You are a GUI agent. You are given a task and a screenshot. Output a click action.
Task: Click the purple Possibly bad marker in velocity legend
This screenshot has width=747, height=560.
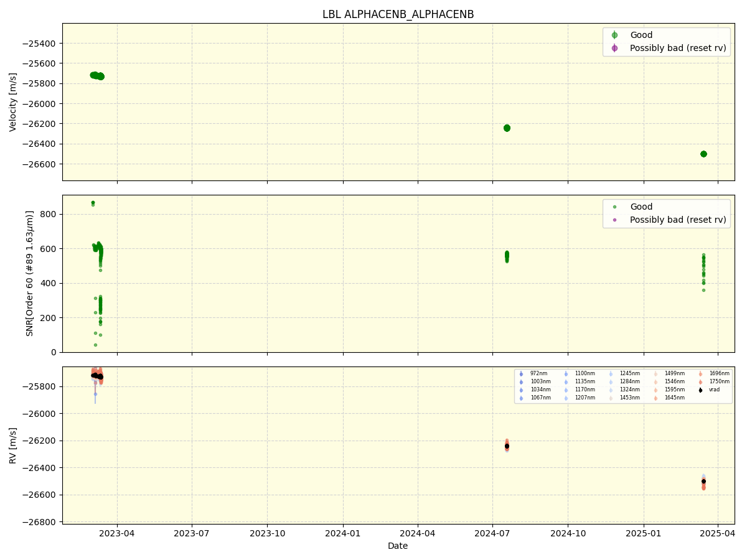tap(614, 48)
